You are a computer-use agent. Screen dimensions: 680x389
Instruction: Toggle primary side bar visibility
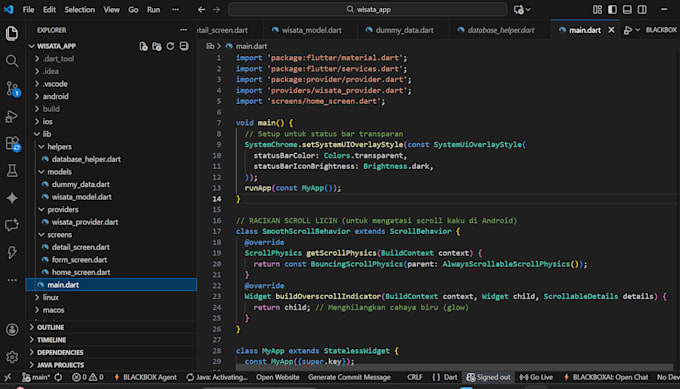coord(612,10)
